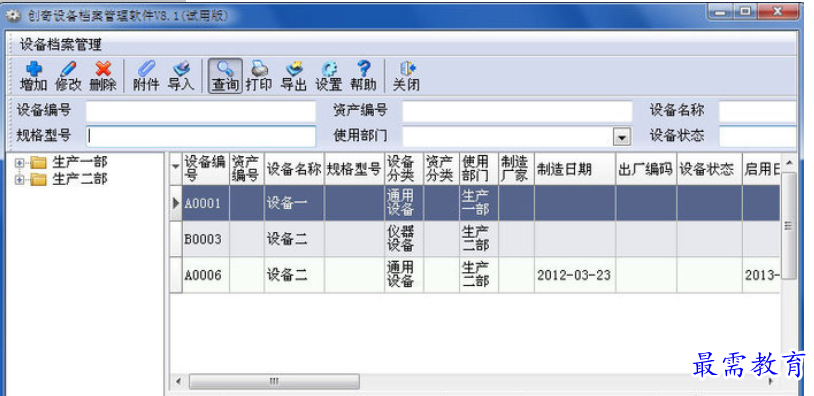Click 设备二 cell in A0006 row
814x396 pixels.
294,275
